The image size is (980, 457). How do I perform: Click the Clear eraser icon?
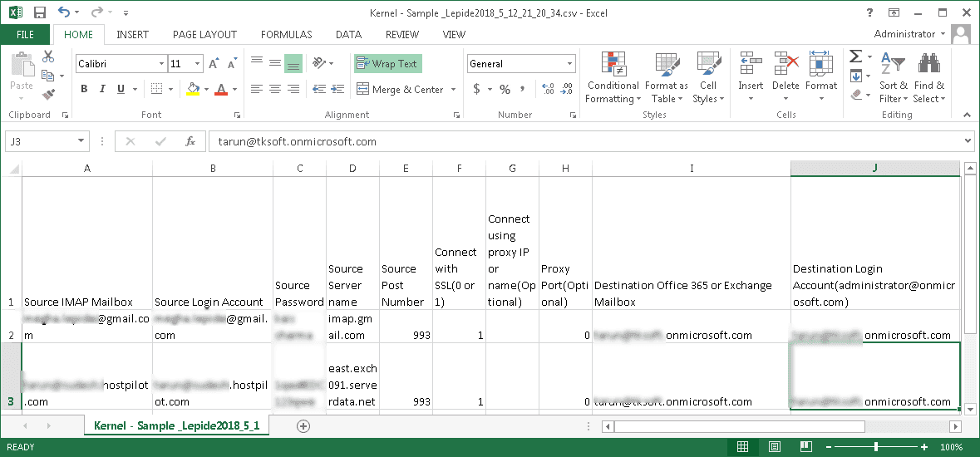pos(856,95)
